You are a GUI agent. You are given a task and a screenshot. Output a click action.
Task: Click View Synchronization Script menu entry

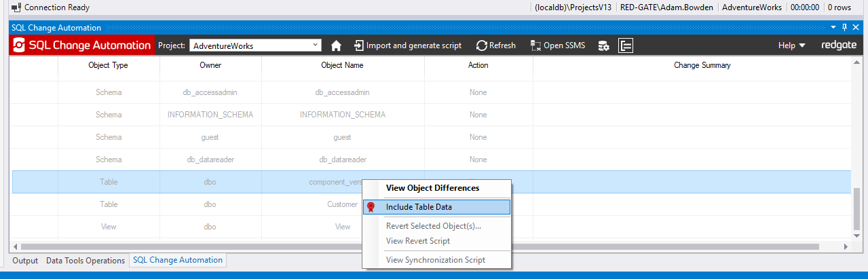435,260
